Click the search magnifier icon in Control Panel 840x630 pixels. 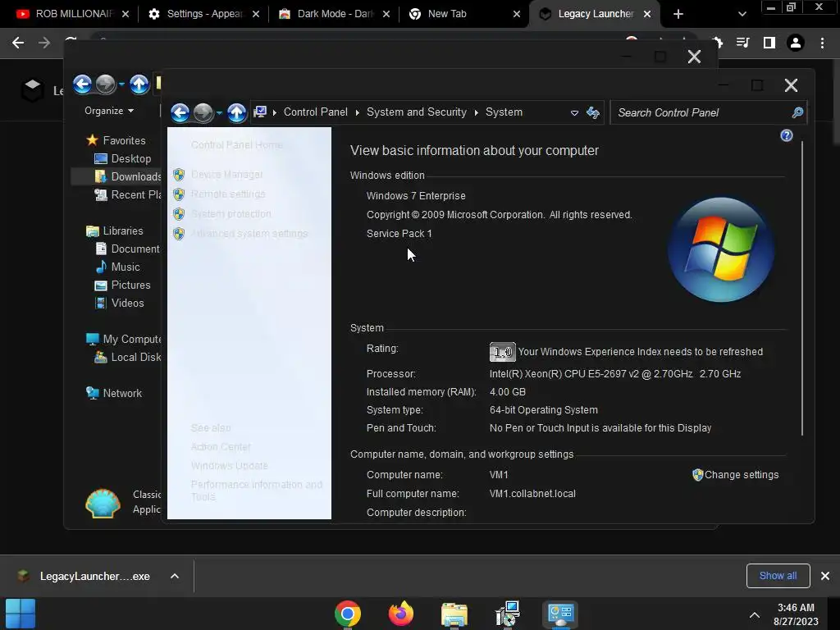pyautogui.click(x=797, y=112)
